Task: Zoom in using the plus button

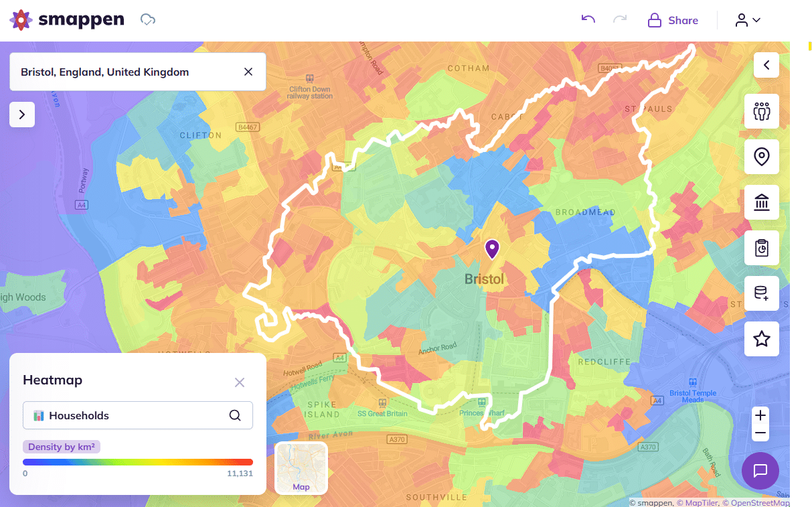Action: click(760, 415)
